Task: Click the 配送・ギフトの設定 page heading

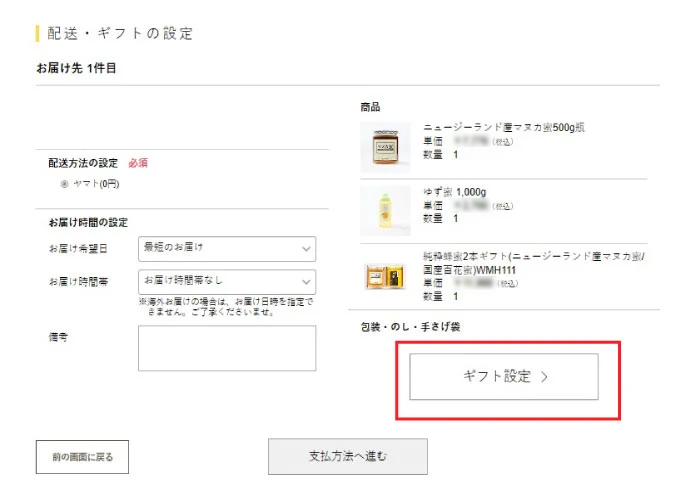Action: tap(120, 34)
